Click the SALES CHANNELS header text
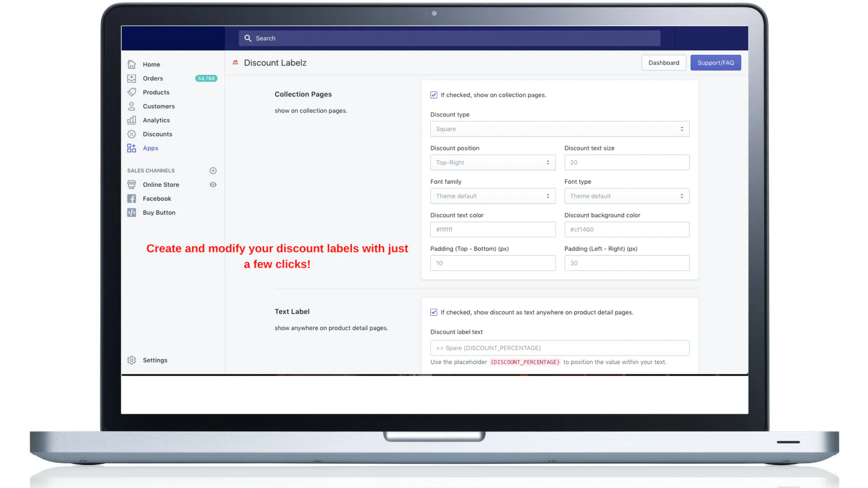The width and height of the screenshot is (868, 488). click(x=151, y=171)
